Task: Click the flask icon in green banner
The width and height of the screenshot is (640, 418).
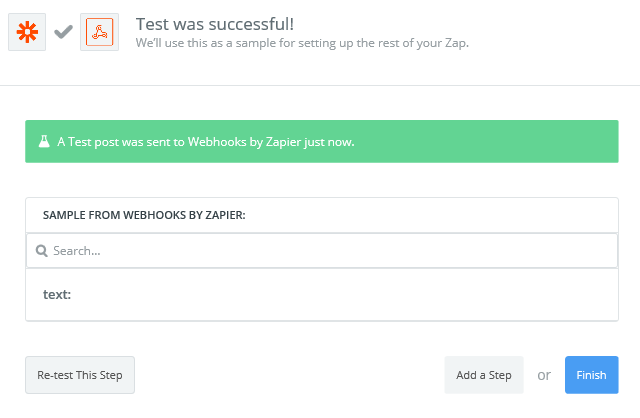Action: coord(44,141)
